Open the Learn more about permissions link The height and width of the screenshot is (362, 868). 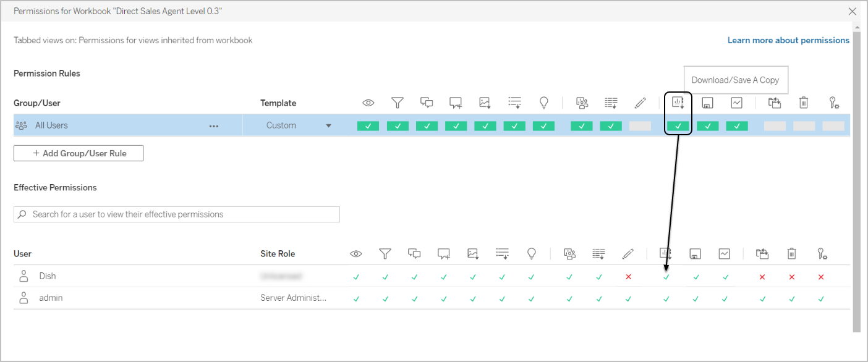point(788,40)
